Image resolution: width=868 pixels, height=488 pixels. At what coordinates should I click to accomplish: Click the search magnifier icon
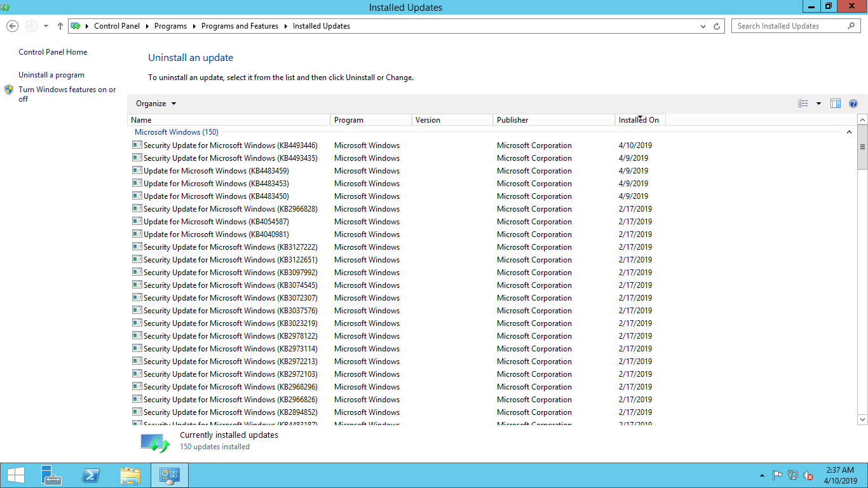851,26
